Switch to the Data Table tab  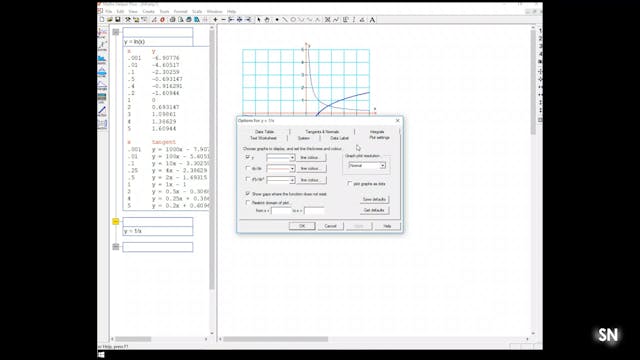point(264,132)
